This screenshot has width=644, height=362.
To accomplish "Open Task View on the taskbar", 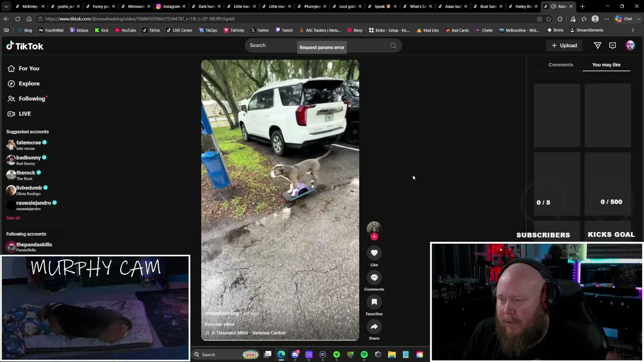I will pyautogui.click(x=268, y=355).
